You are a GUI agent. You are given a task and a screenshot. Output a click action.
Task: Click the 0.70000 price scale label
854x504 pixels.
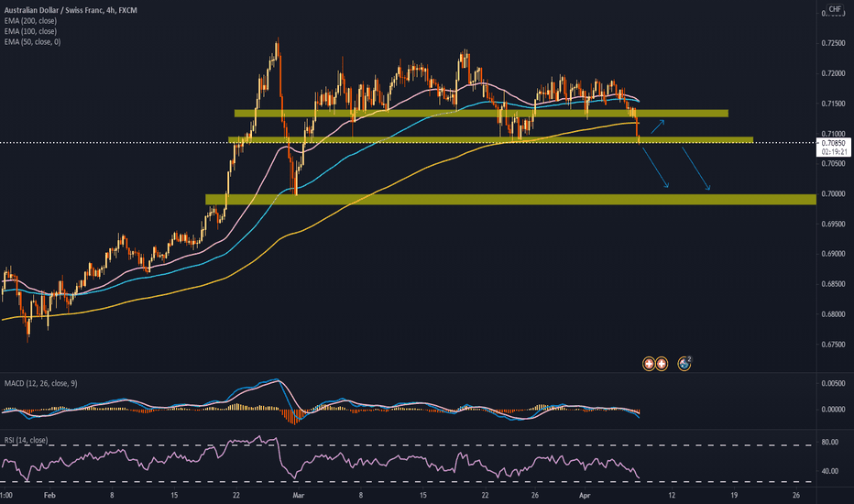tap(833, 194)
